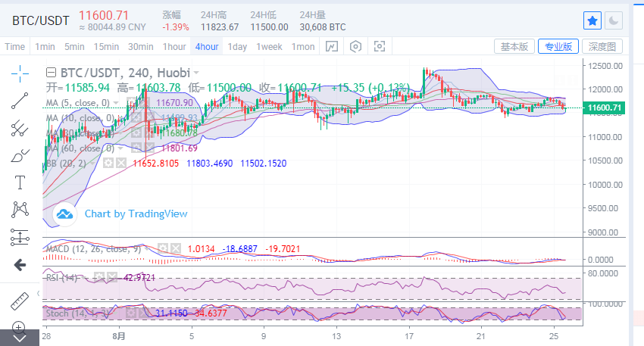Select the text annotation tool
This screenshot has height=346, width=644.
[x=20, y=182]
